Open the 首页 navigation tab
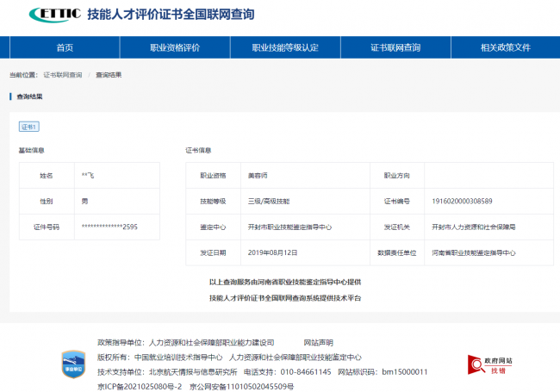Viewport: 560px width, 392px height. (x=65, y=48)
